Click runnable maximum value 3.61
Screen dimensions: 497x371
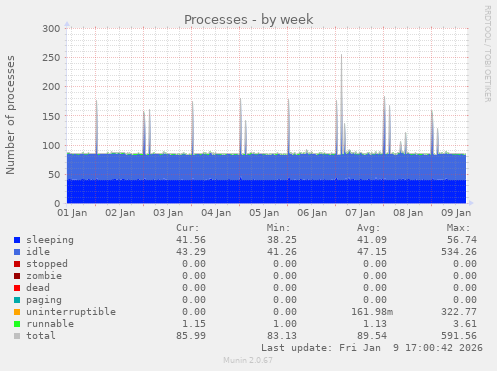[x=465, y=324]
